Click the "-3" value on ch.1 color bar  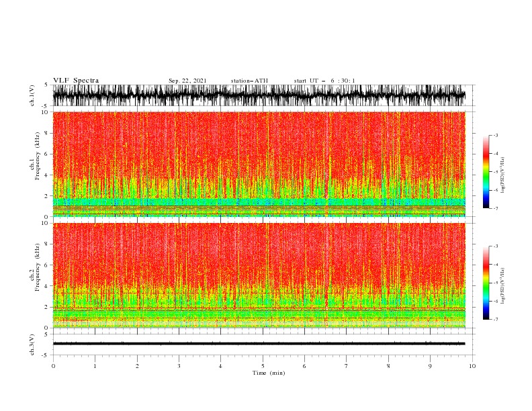pos(496,135)
